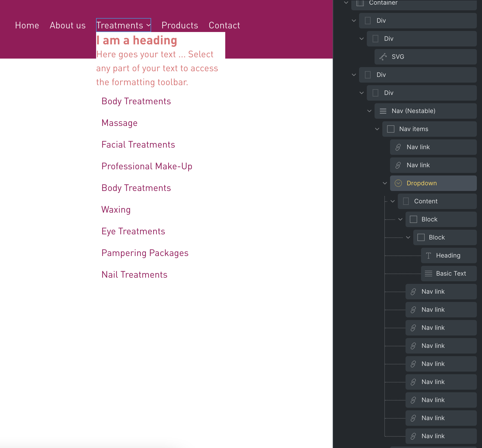Image resolution: width=482 pixels, height=448 pixels.
Task: Click the 'I am a heading' text
Action: pos(137,41)
